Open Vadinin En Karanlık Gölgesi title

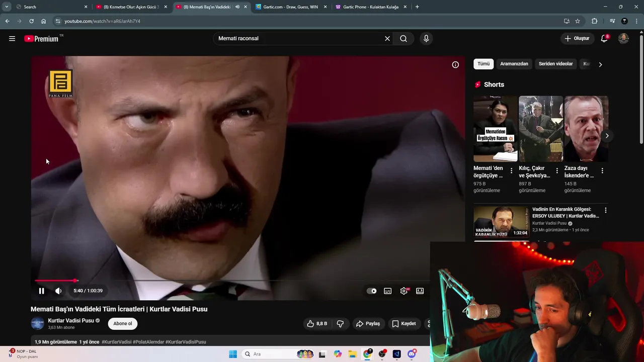coord(566,213)
